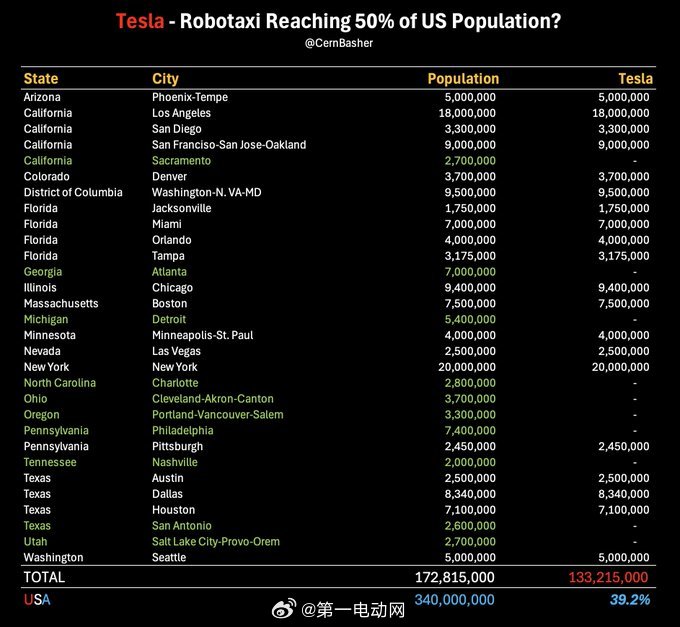The width and height of the screenshot is (680, 627).
Task: Select the Houston city cell
Action: (173, 510)
